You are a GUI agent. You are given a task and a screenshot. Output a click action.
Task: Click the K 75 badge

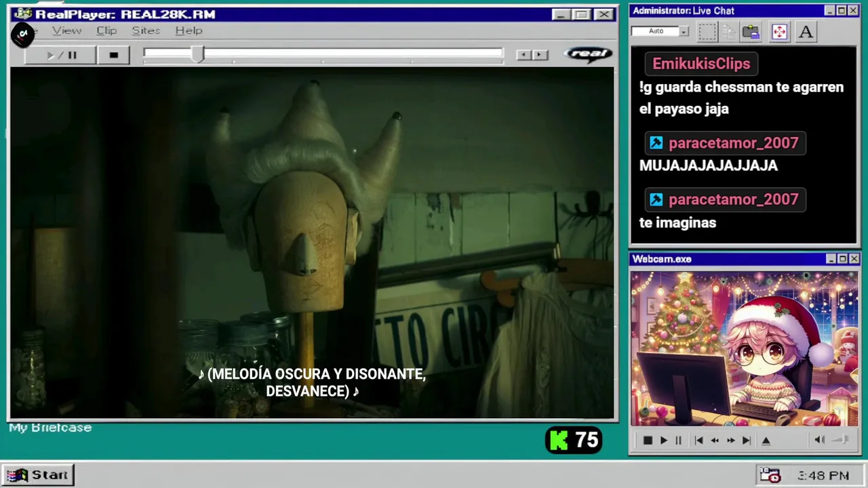pyautogui.click(x=574, y=441)
